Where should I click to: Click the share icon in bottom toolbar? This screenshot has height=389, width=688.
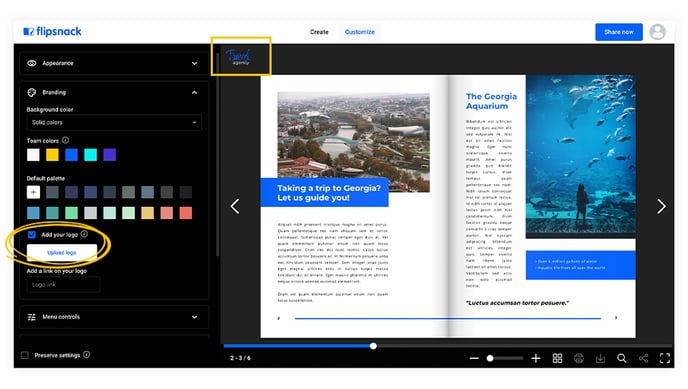pyautogui.click(x=643, y=358)
